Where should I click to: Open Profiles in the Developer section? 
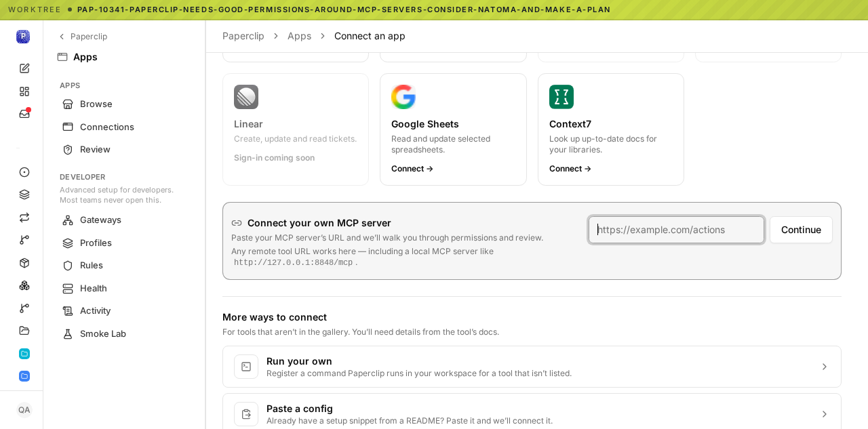124,243
